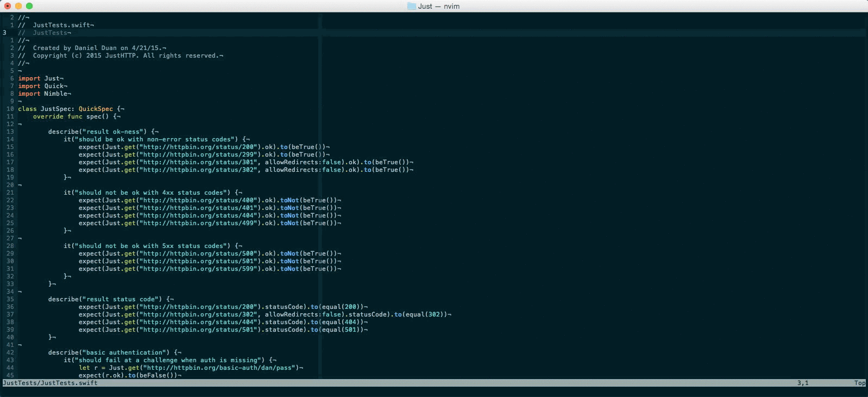This screenshot has height=397, width=868.
Task: Click the folder icon in the title bar
Action: pos(411,6)
